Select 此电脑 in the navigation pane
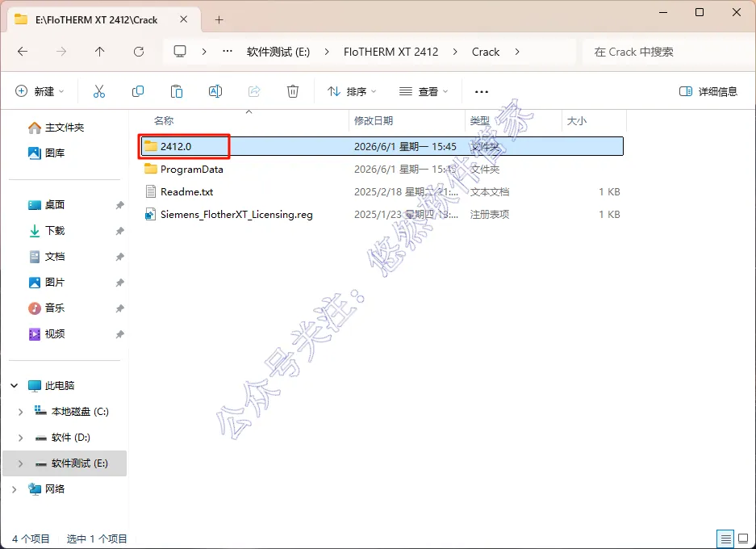This screenshot has width=756, height=549. tap(60, 385)
